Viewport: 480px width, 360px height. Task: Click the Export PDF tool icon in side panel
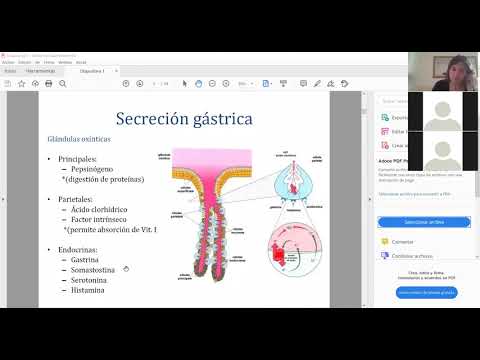click(385, 117)
